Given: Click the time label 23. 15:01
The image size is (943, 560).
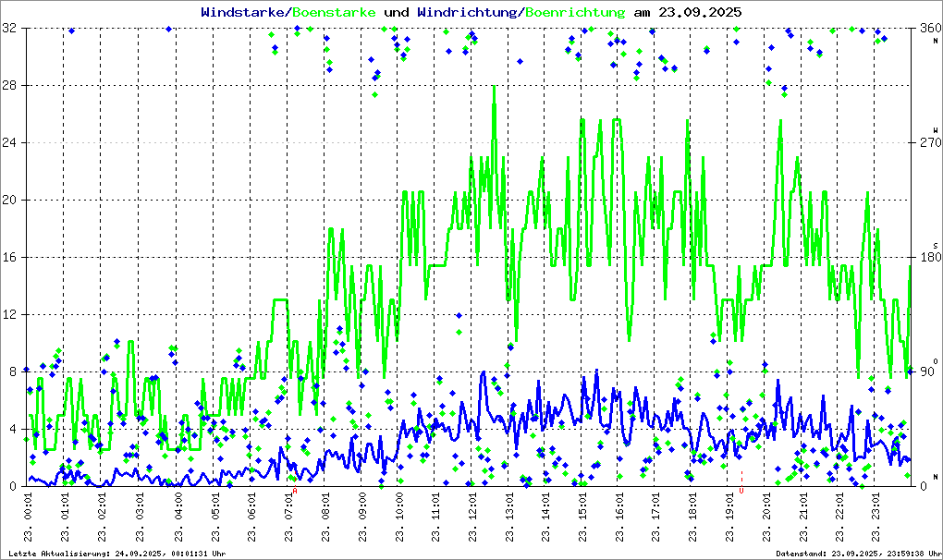Looking at the screenshot, I should pos(582,517).
